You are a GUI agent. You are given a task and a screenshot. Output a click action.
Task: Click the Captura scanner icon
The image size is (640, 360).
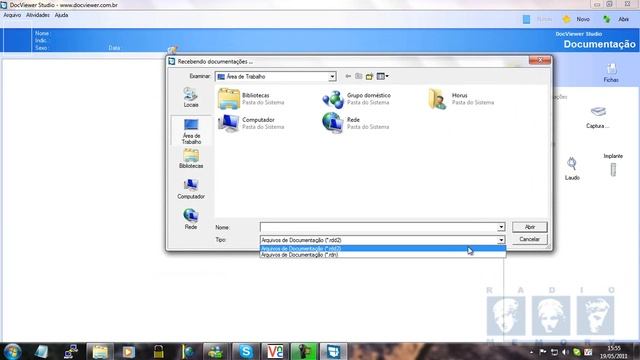pyautogui.click(x=598, y=117)
